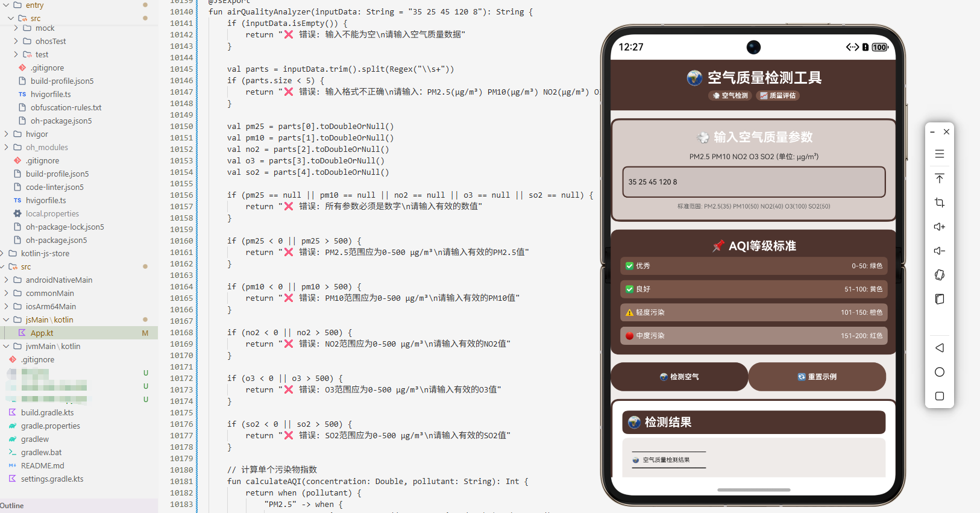Expand the mock folder

click(16, 28)
